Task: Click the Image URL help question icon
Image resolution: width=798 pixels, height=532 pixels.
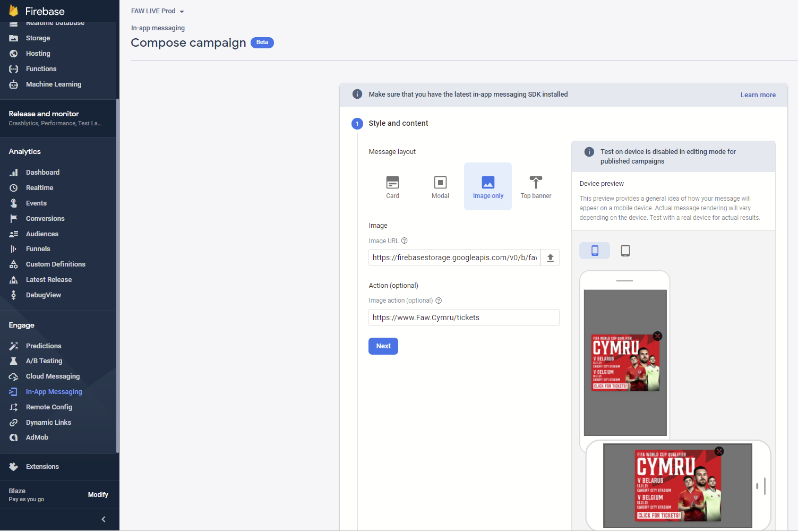Action: [x=404, y=241]
